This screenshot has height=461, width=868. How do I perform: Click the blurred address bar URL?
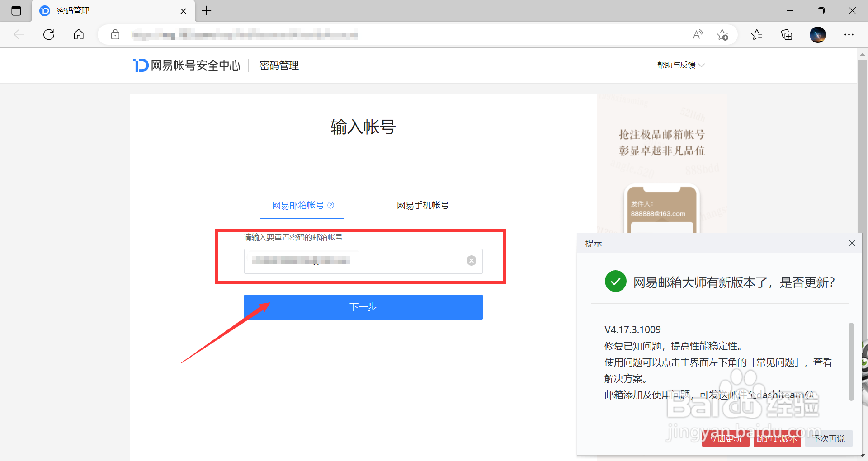click(x=245, y=34)
